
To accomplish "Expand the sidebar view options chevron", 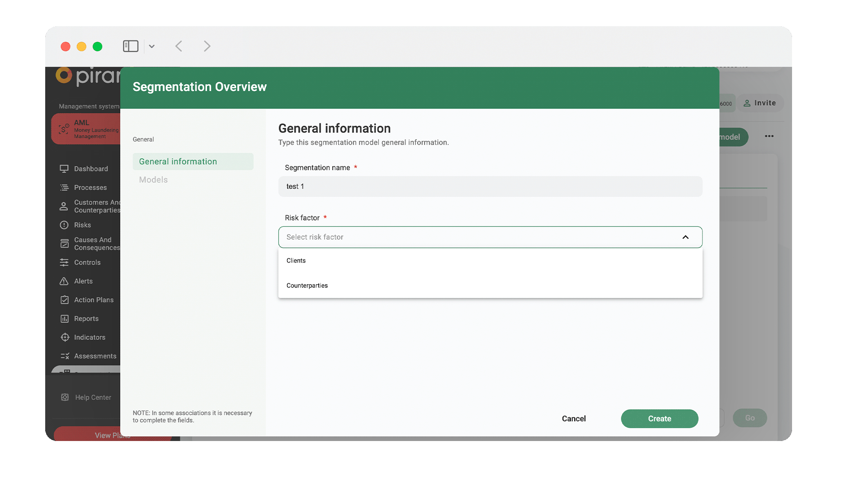I will click(152, 46).
